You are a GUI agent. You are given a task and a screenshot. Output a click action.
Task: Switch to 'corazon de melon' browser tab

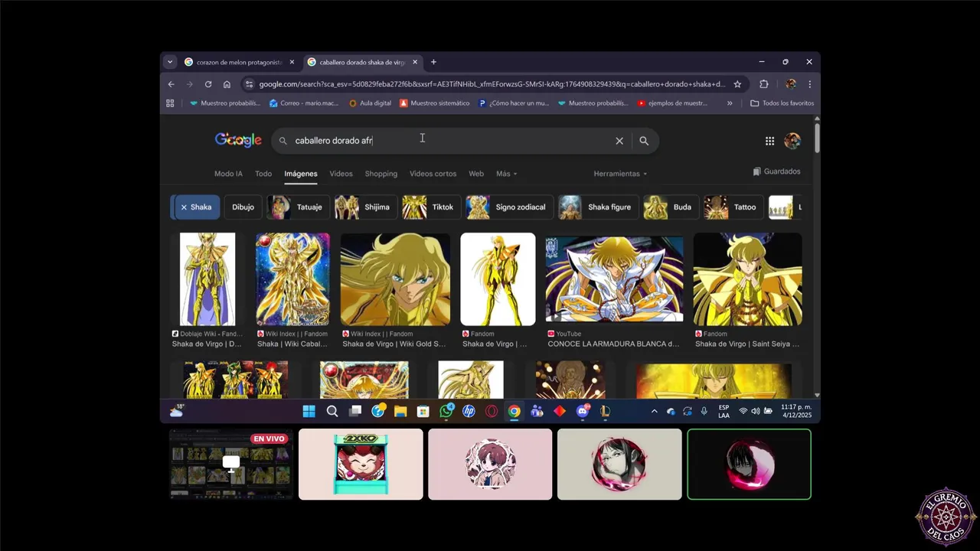(x=239, y=62)
